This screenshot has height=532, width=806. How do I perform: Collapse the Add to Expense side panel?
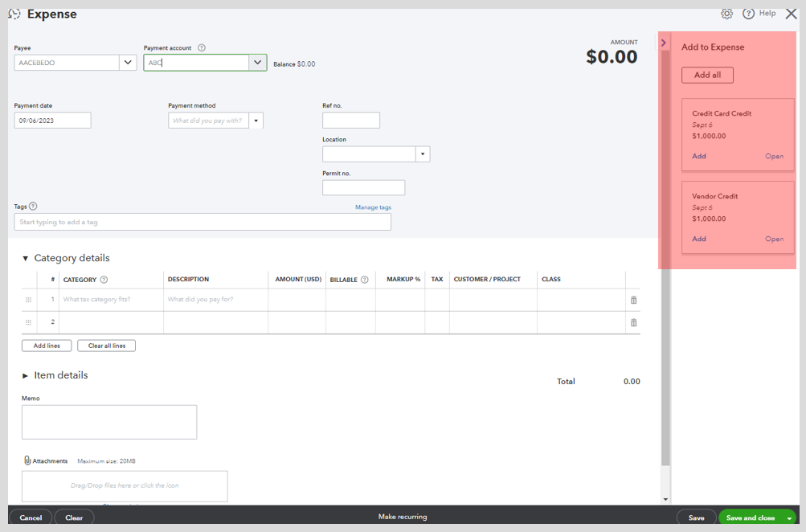(x=663, y=43)
